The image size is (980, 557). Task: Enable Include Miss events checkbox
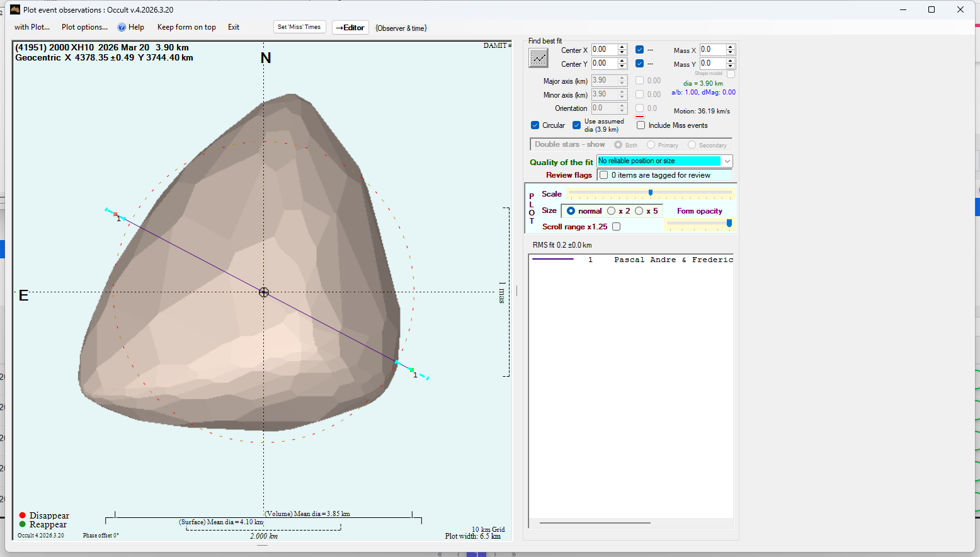click(641, 125)
